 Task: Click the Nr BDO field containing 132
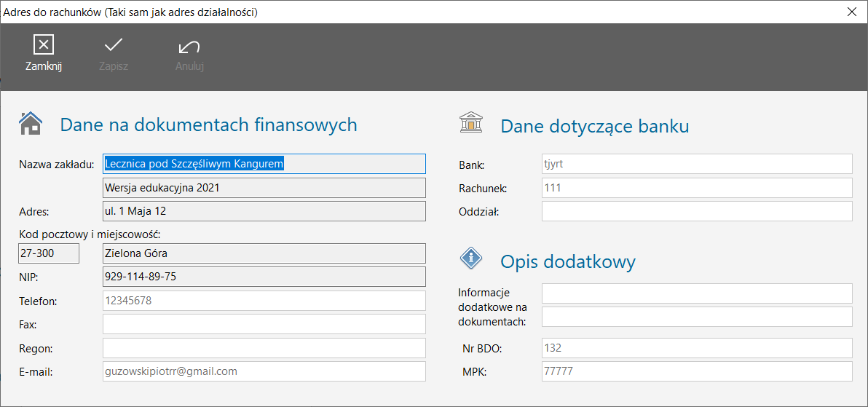697,348
